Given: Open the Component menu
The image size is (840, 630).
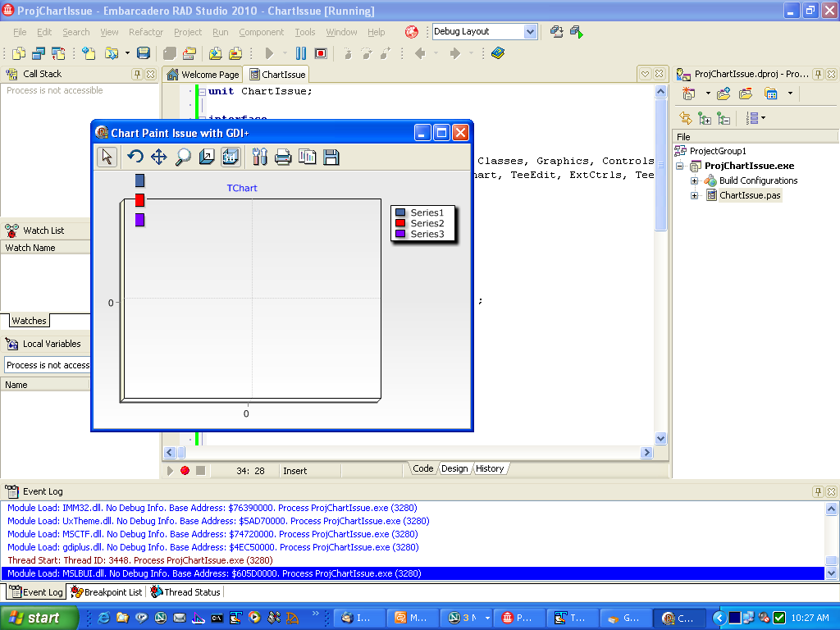Looking at the screenshot, I should point(262,32).
